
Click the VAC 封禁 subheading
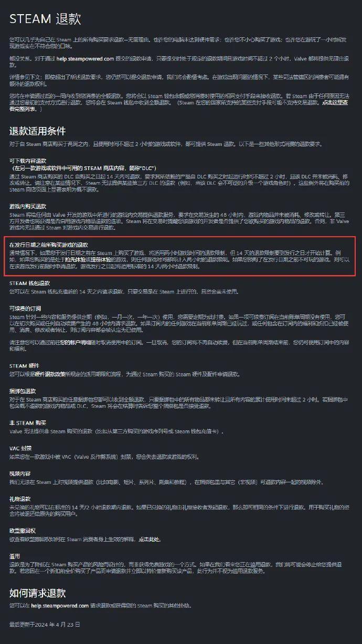click(x=21, y=448)
